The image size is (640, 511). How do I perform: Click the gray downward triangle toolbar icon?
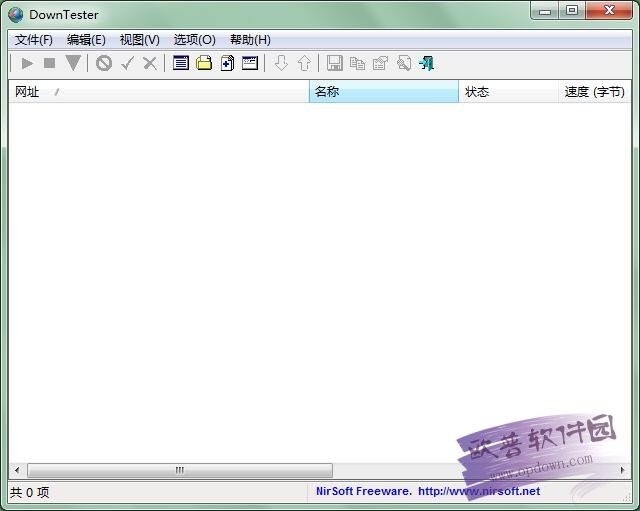73,63
